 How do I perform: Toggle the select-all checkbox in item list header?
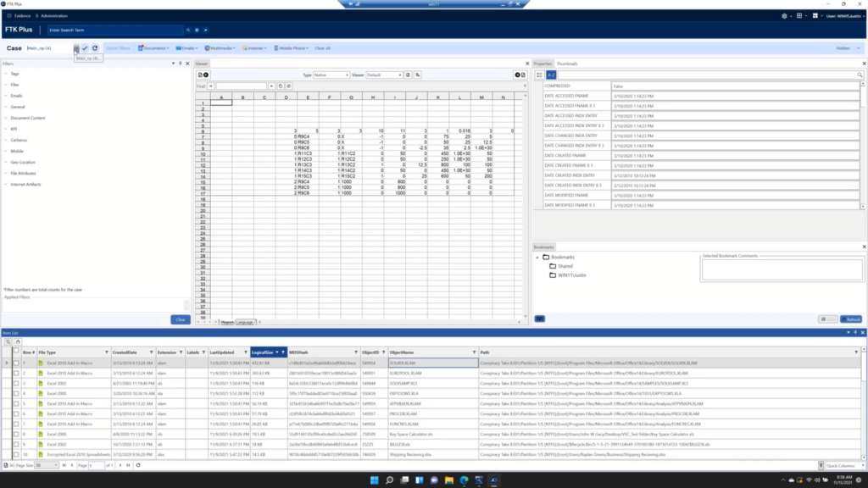pyautogui.click(x=15, y=352)
